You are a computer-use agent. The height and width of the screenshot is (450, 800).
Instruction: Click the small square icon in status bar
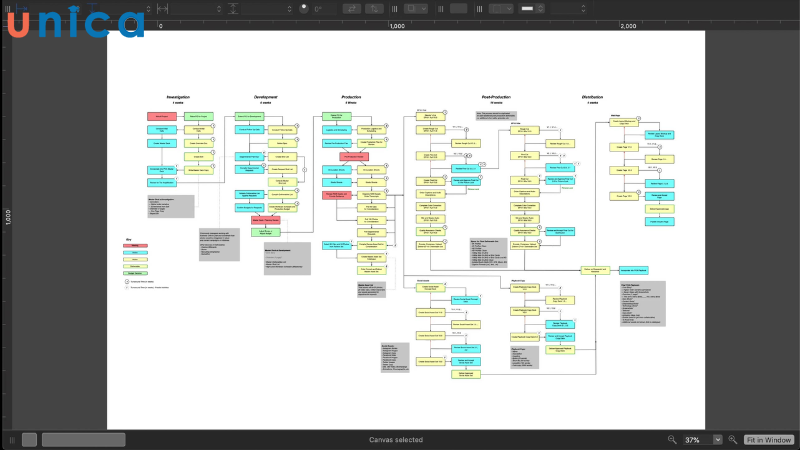click(29, 440)
